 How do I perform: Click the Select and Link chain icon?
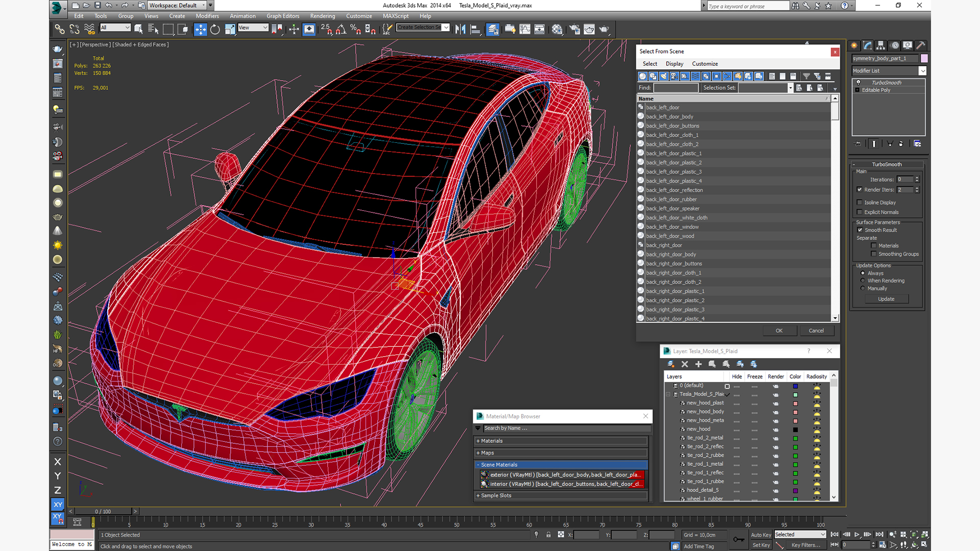[60, 30]
